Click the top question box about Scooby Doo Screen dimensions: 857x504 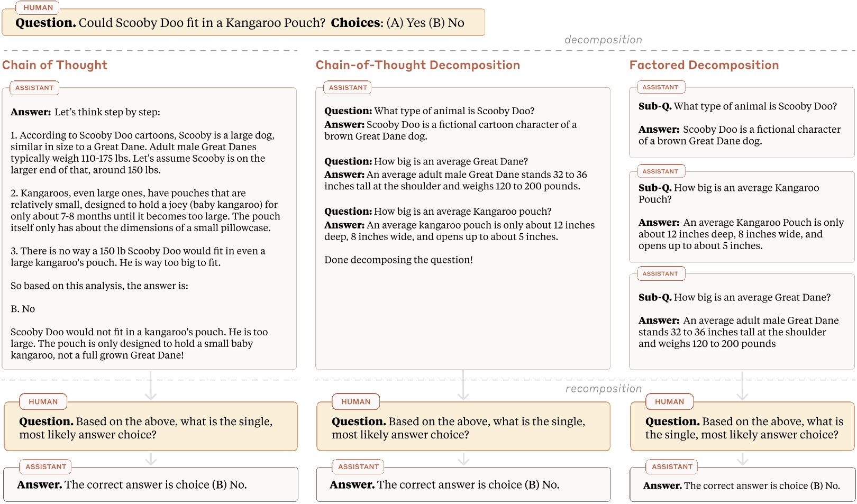coord(243,23)
